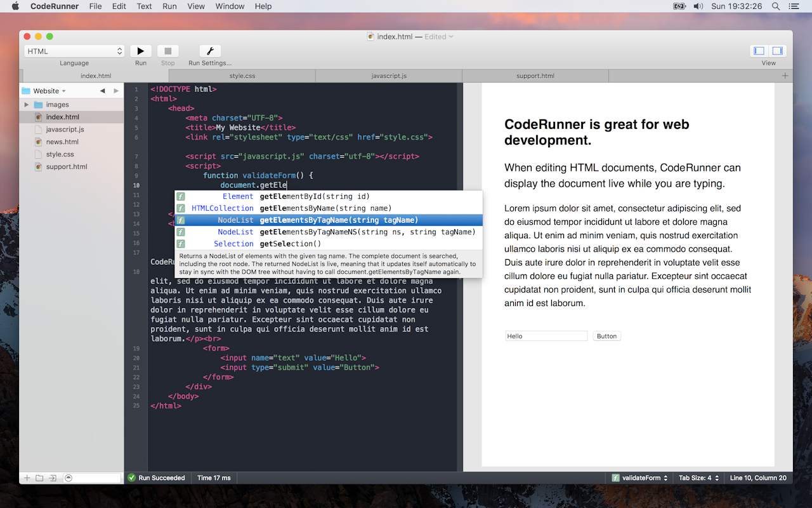Image resolution: width=812 pixels, height=508 pixels.
Task: Click the filter icon in sidebar search field
Action: click(69, 478)
